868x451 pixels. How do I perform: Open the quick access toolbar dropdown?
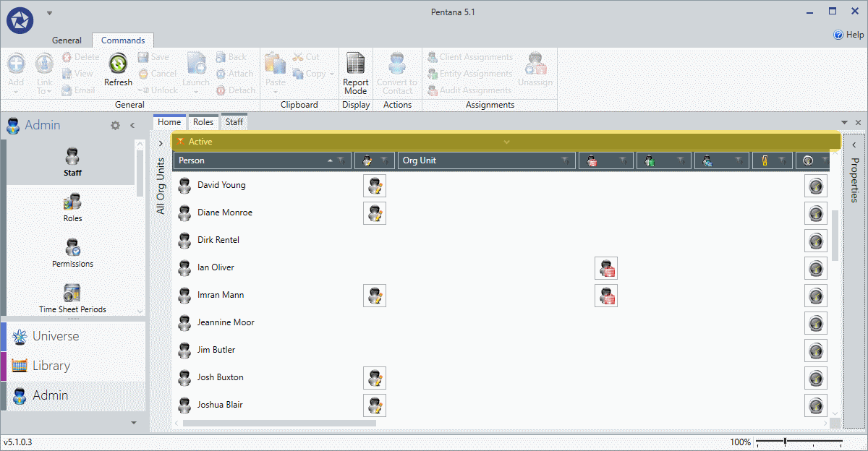[x=50, y=12]
